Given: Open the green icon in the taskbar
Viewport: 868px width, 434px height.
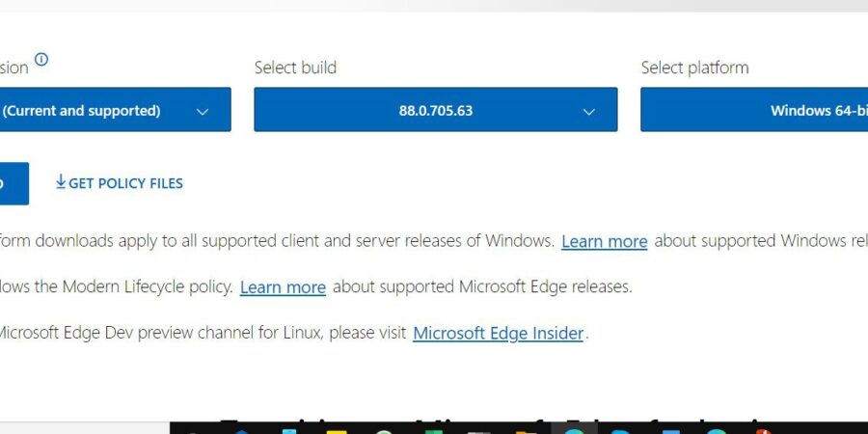Looking at the screenshot, I should 431,432.
